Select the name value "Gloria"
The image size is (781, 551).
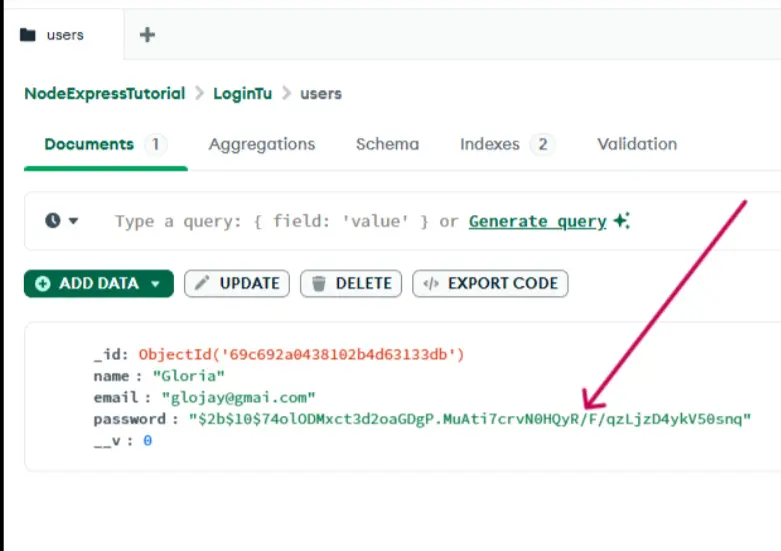pos(188,376)
